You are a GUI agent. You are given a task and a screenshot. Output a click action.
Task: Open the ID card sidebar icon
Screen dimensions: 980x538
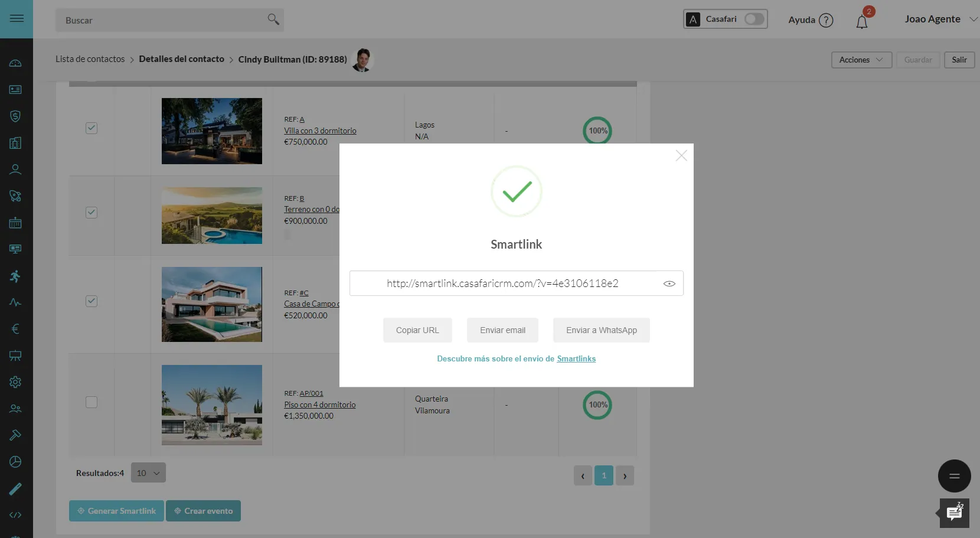click(15, 90)
